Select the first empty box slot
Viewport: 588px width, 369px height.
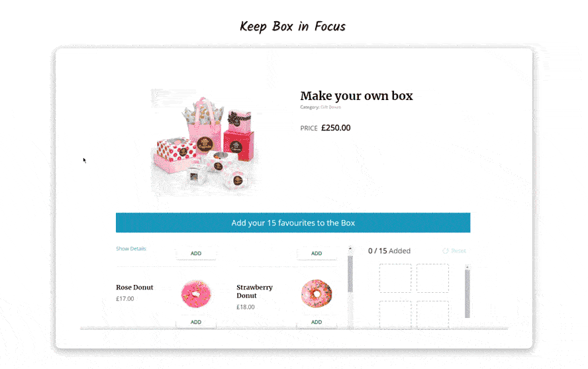point(395,278)
